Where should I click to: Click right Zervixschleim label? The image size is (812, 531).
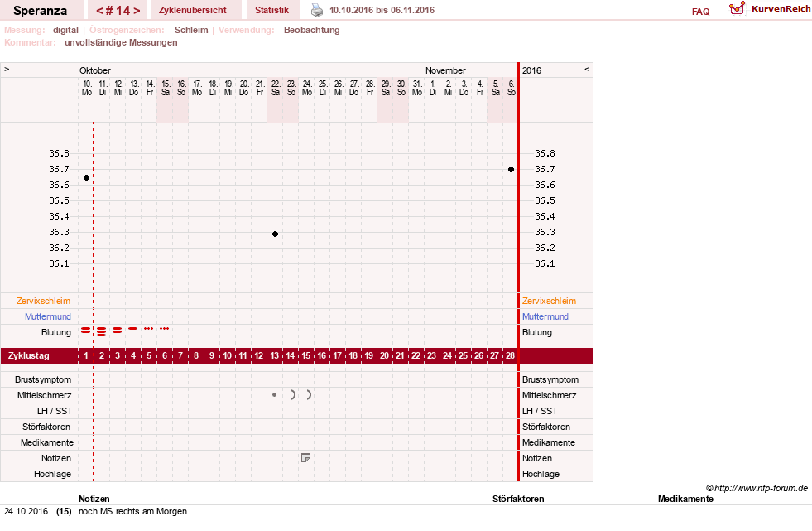[x=549, y=301]
